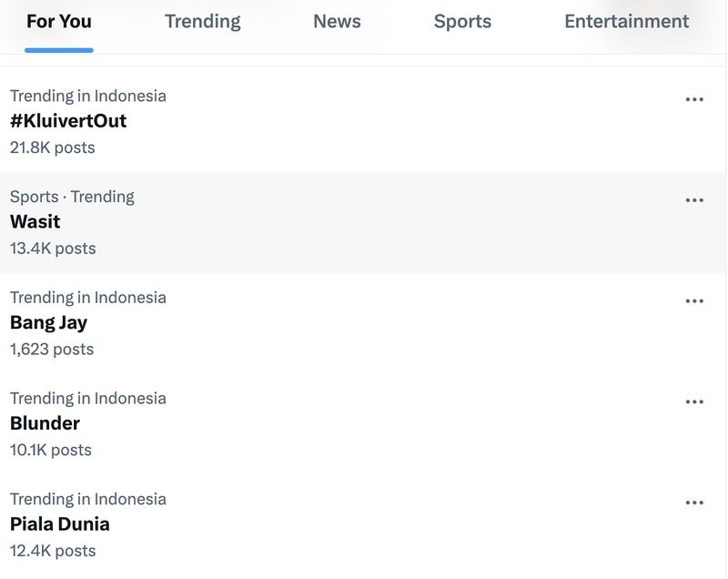Click the 21.8K posts count

point(52,147)
